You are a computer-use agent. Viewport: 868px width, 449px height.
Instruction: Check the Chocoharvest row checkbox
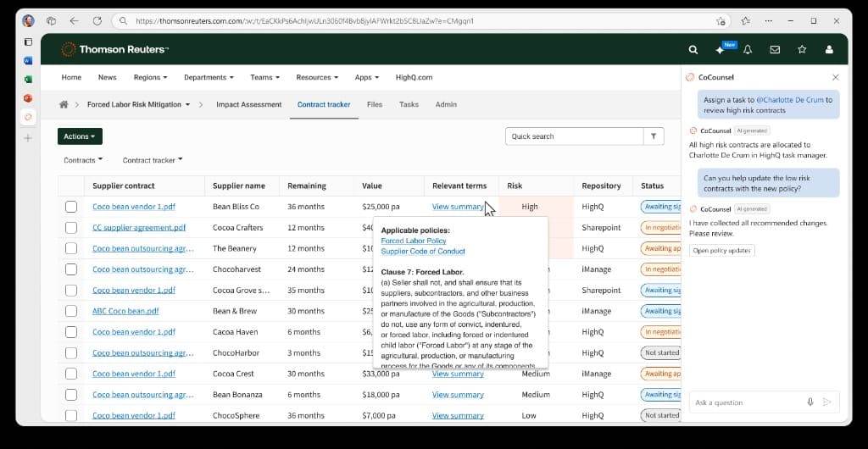71,269
